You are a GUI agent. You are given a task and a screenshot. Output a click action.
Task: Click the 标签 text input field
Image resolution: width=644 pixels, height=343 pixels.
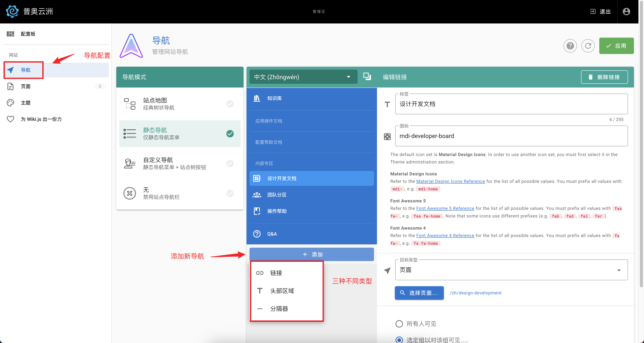click(x=511, y=104)
